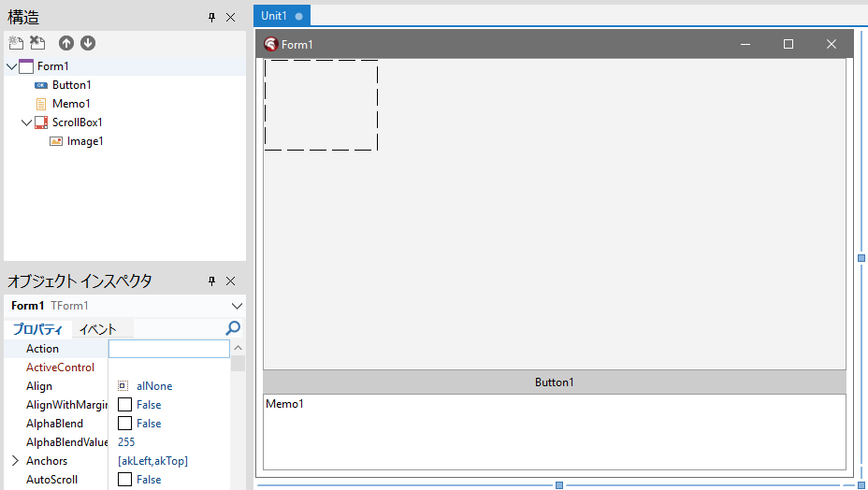Image resolution: width=868 pixels, height=490 pixels.
Task: Open the property search magnifier icon
Action: (x=233, y=328)
